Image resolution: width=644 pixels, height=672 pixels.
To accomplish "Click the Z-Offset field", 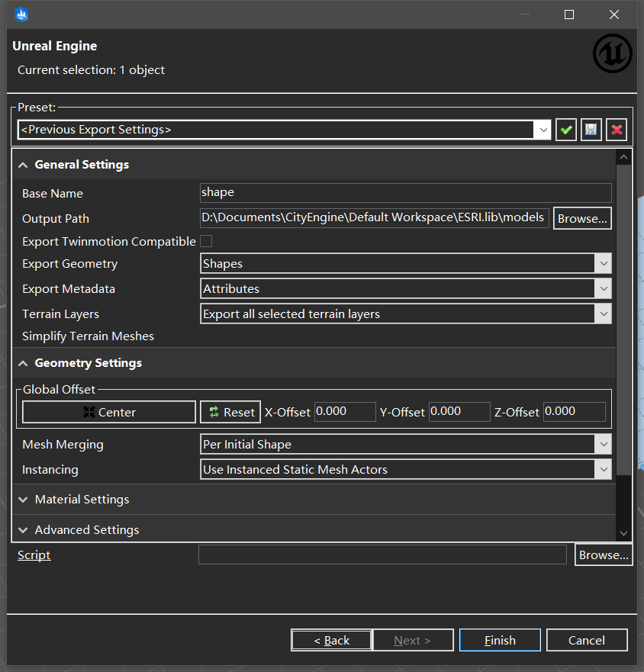I will [x=574, y=411].
